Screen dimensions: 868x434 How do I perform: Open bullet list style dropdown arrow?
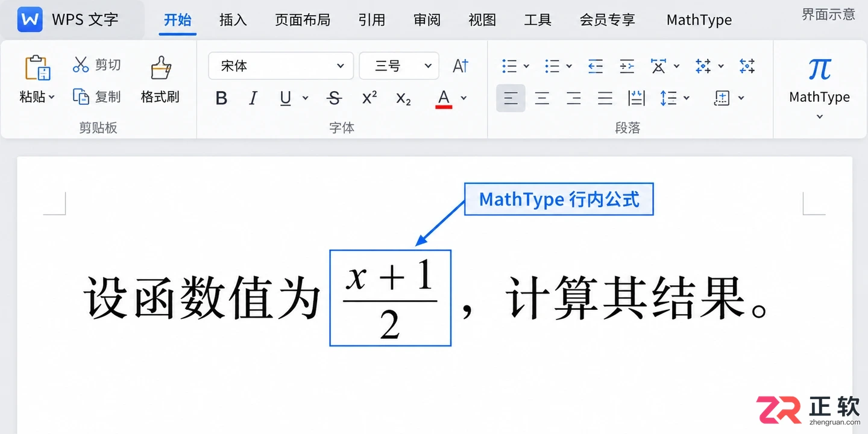pyautogui.click(x=526, y=66)
